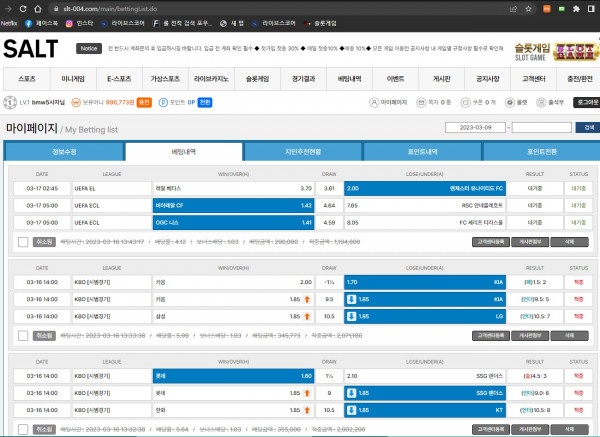Open the 스포츠 navigation menu
This screenshot has width=600, height=437.
[27, 78]
